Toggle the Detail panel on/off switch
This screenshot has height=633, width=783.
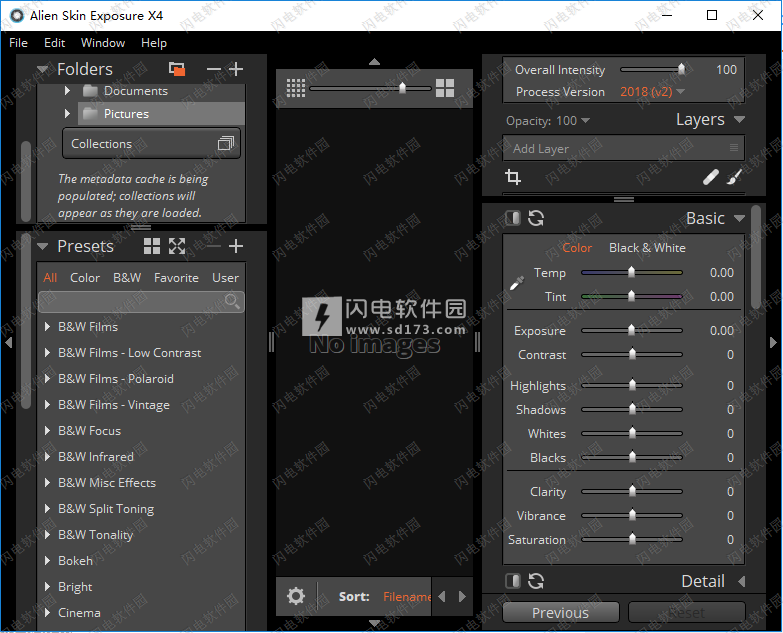tap(513, 581)
